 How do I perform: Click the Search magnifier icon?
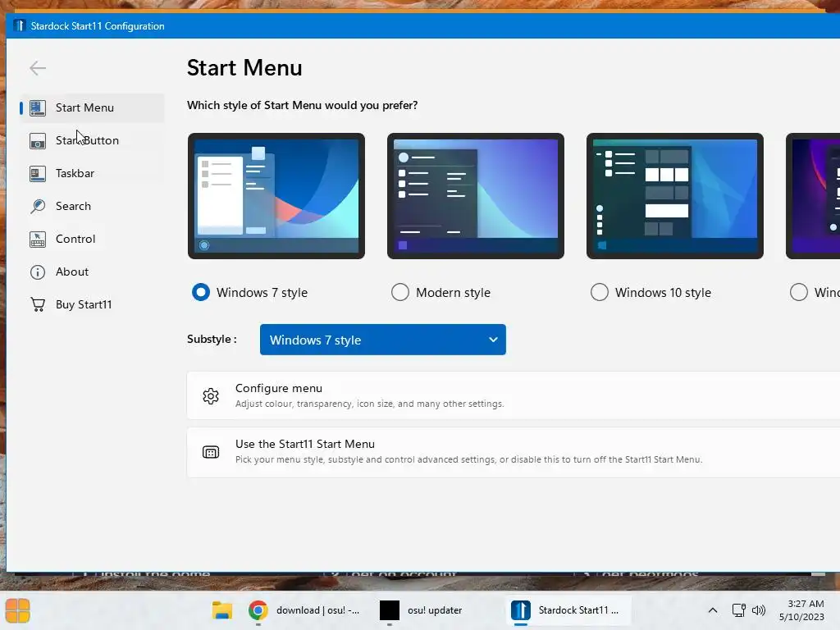coord(38,206)
